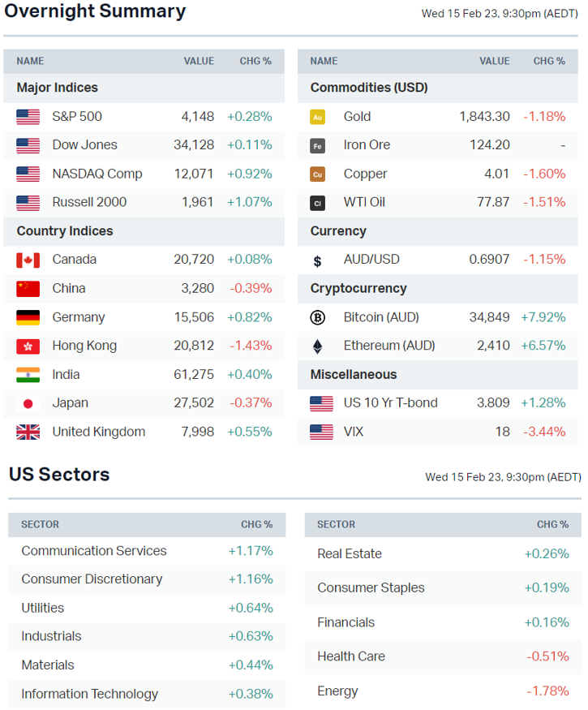
Task: Click the Canada flag icon
Action: click(28, 260)
